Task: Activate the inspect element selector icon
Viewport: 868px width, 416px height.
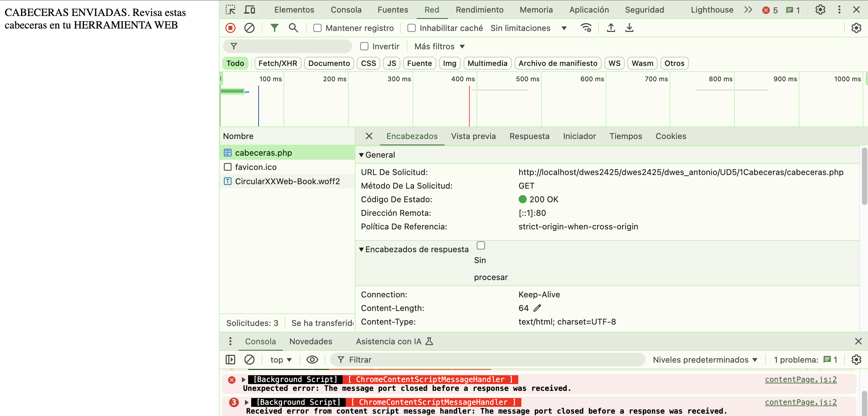Action: click(230, 10)
